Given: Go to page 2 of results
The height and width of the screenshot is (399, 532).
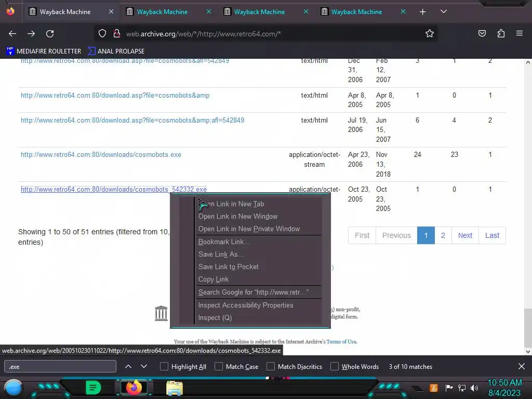Looking at the screenshot, I should click(x=443, y=235).
